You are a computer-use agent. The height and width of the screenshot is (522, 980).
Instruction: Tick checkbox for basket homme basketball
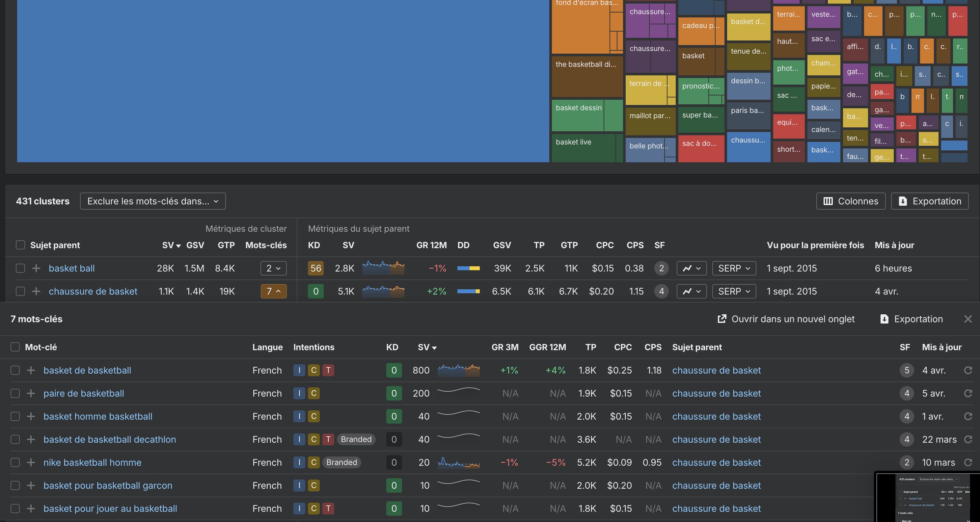point(15,416)
